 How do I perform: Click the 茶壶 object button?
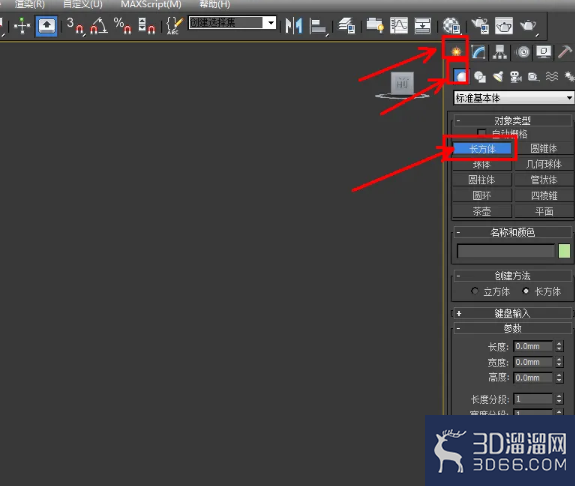pos(482,211)
